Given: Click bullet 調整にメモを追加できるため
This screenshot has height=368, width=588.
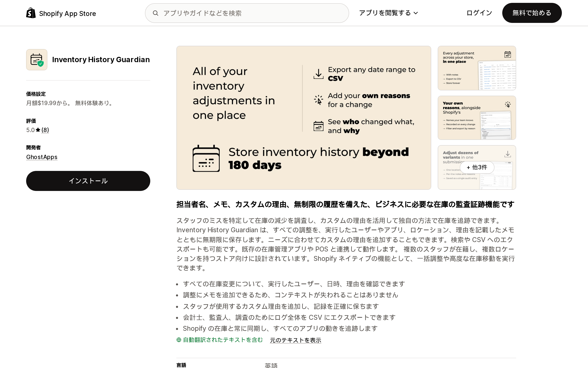Looking at the screenshot, I should [x=290, y=295].
